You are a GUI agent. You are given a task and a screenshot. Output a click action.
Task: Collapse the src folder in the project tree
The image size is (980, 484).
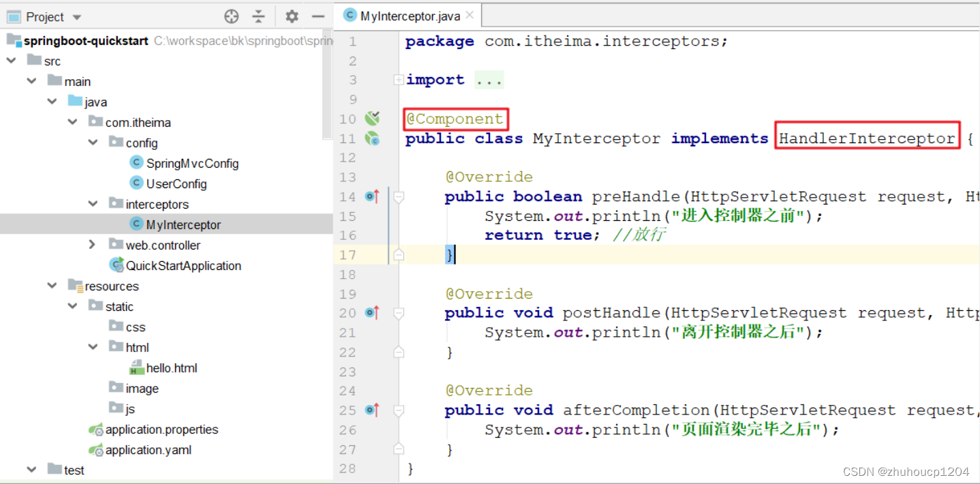tap(11, 61)
